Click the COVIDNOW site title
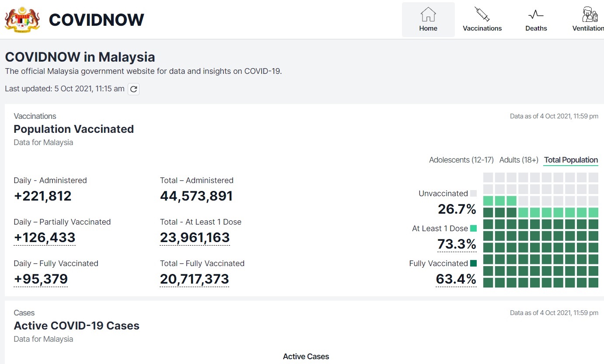The image size is (604, 364). [96, 20]
